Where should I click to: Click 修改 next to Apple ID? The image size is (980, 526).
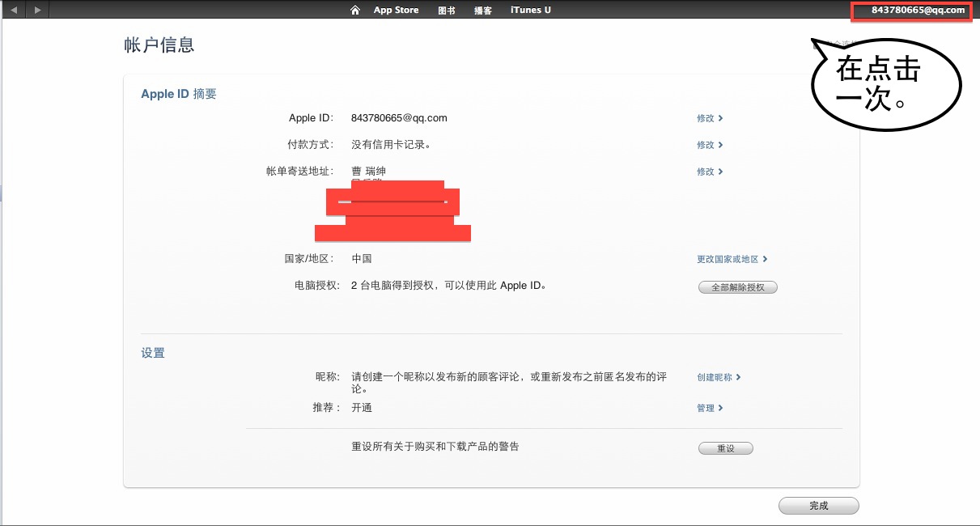[709, 118]
